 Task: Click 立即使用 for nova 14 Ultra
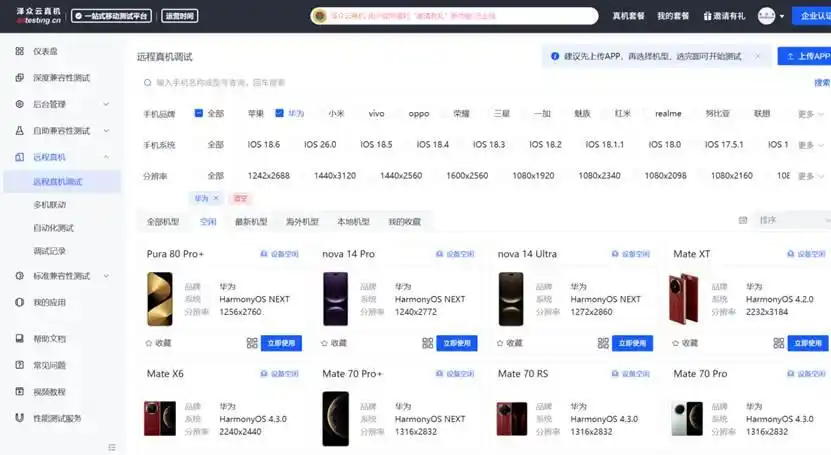[x=632, y=343]
